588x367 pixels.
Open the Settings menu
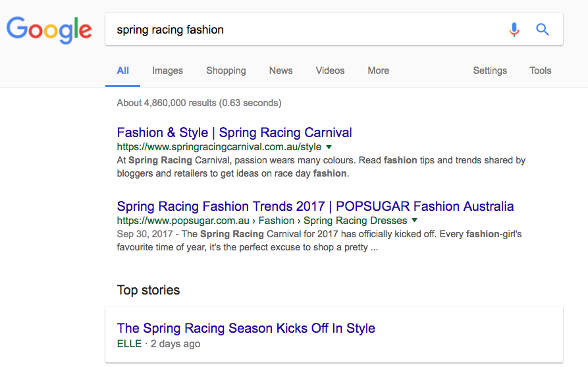click(x=490, y=71)
